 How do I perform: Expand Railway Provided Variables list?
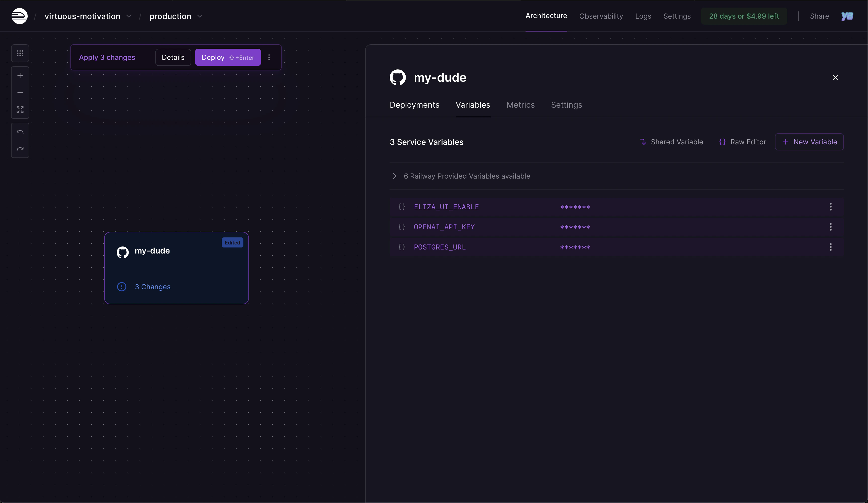pyautogui.click(x=395, y=176)
